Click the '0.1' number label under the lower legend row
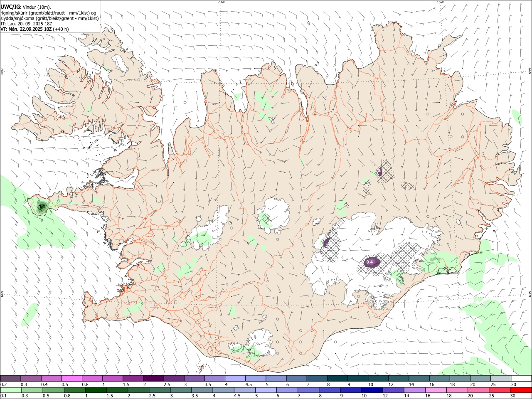 [4, 396]
